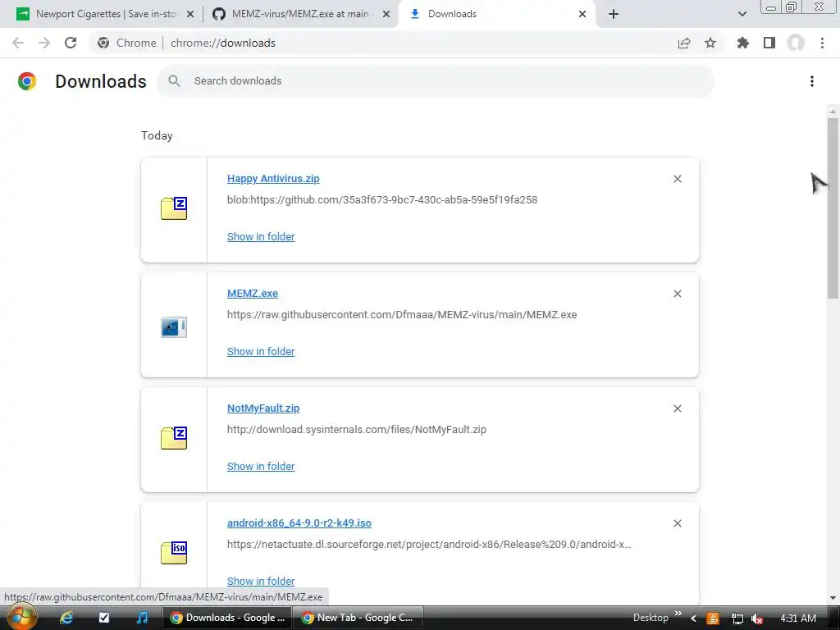Click the raw.githubusercontent MEMZ.exe URL text
The height and width of the screenshot is (630, 840).
(x=402, y=314)
